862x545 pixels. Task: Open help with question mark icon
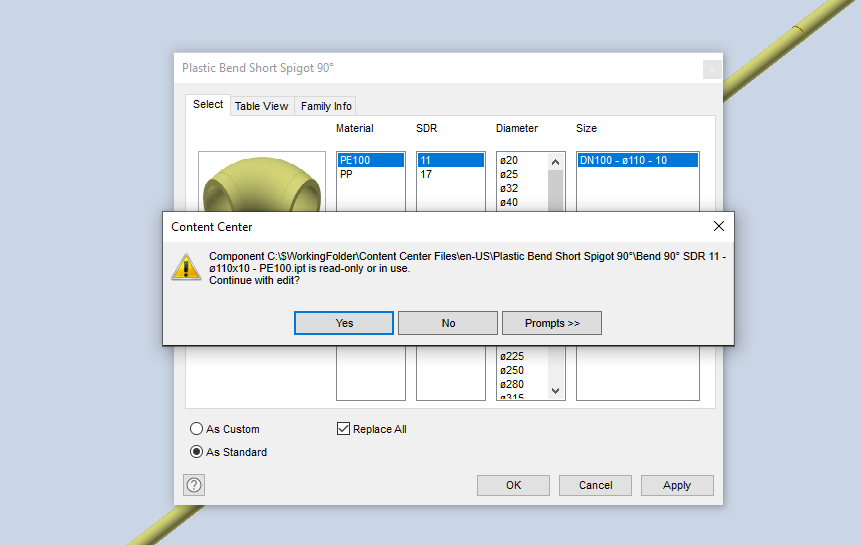tap(194, 485)
